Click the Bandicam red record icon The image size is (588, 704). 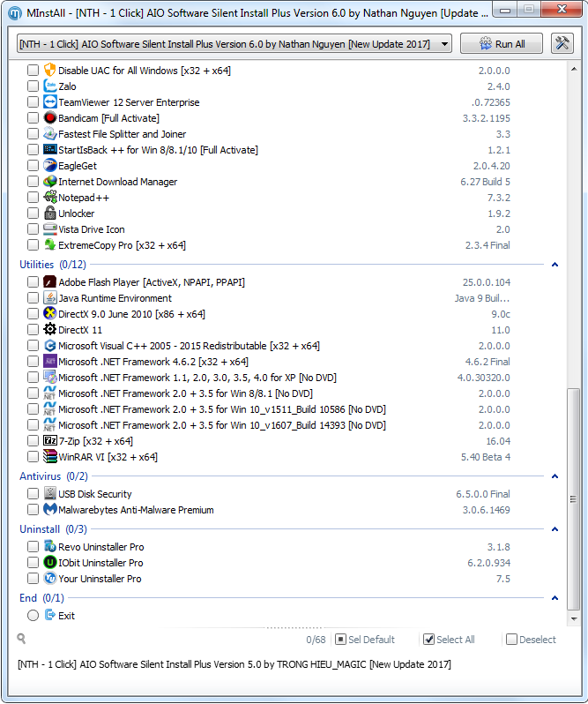pos(49,118)
